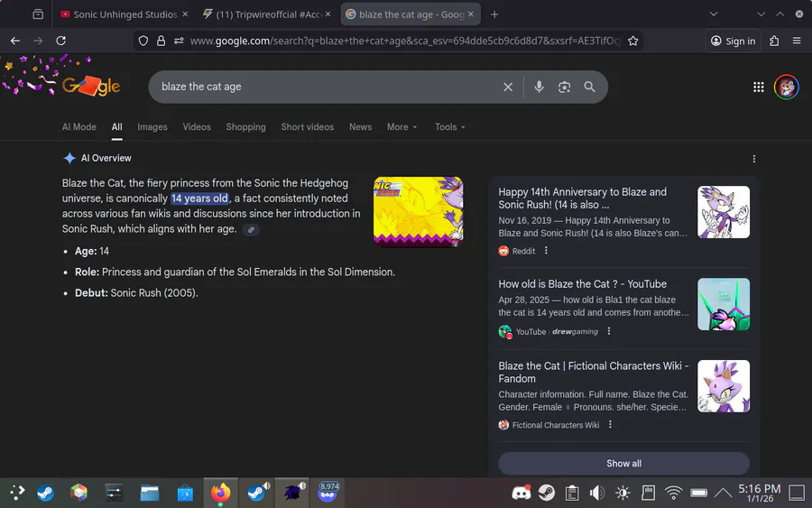The width and height of the screenshot is (812, 508).
Task: Select the All results tab
Action: tap(117, 127)
